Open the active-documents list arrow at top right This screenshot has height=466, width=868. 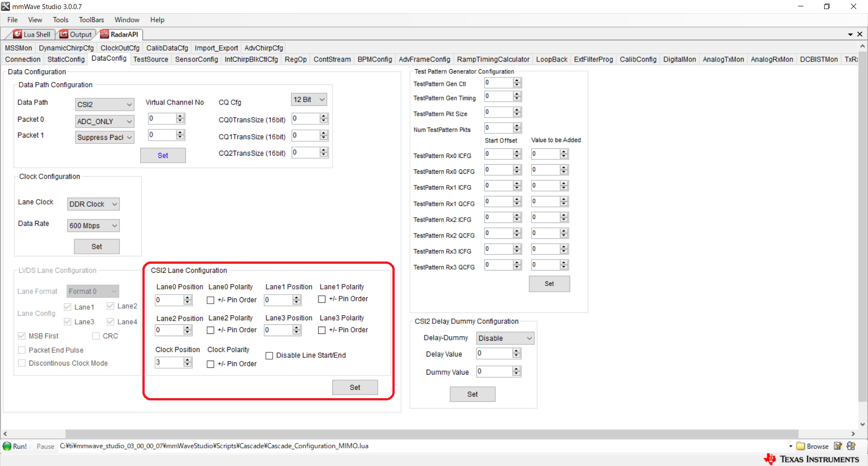pos(850,34)
